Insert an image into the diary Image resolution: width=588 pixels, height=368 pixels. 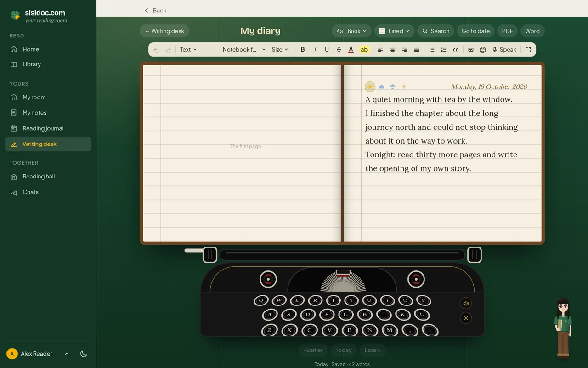471,50
